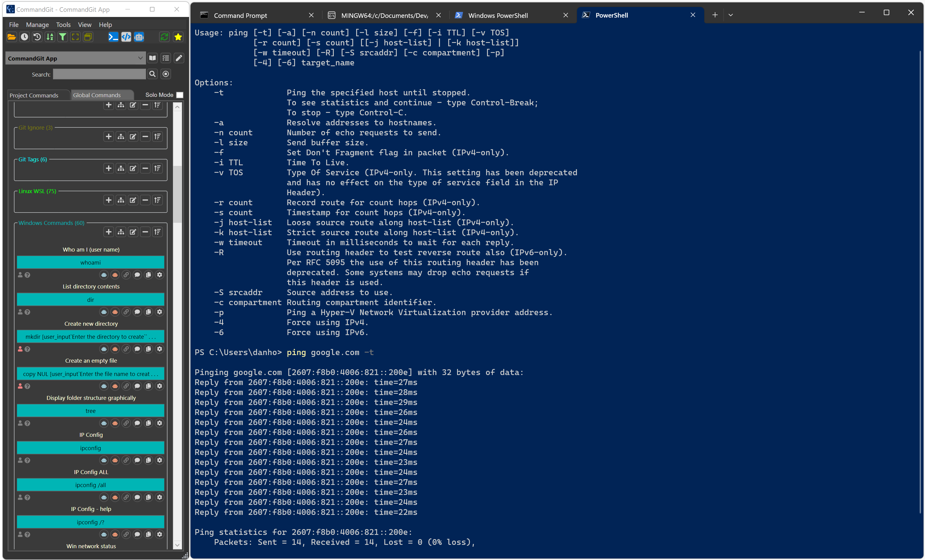Click the yellow star favorites icon
The height and width of the screenshot is (560, 925).
178,37
